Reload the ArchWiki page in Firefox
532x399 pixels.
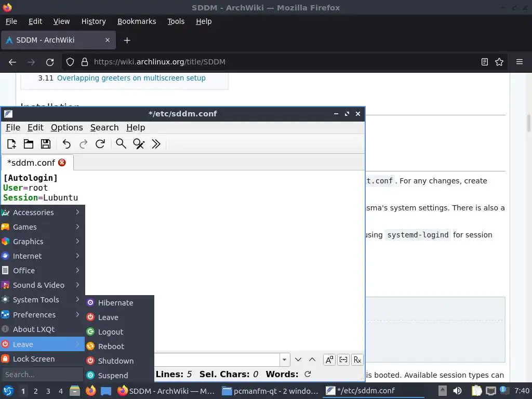(x=50, y=62)
